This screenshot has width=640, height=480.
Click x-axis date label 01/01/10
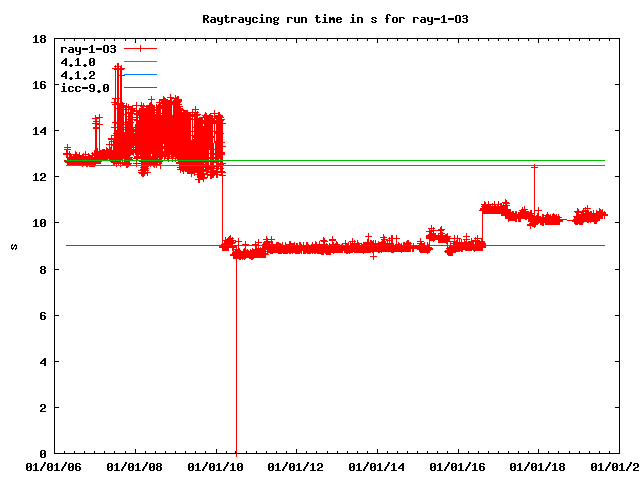coord(215,467)
